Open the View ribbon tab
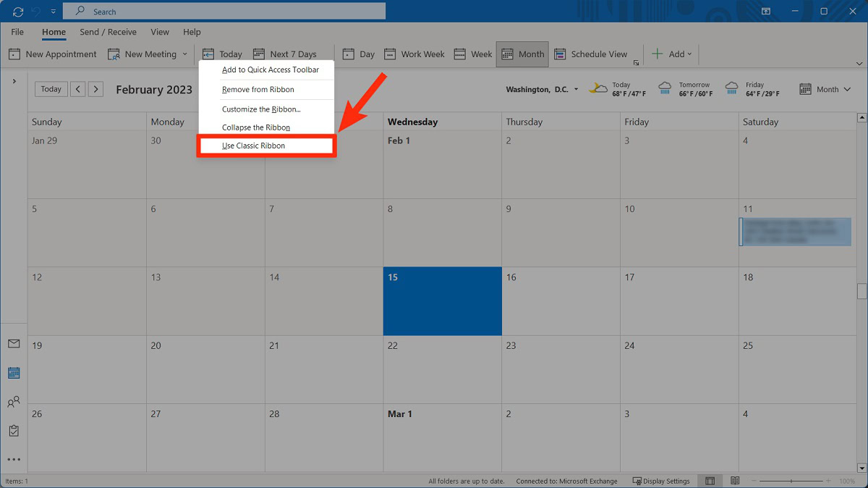The image size is (868, 488). 160,32
